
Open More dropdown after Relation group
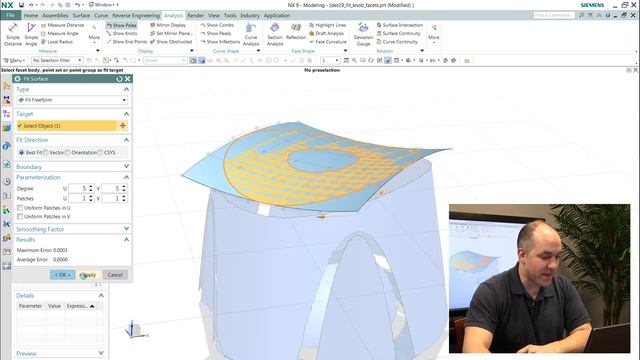433,33
